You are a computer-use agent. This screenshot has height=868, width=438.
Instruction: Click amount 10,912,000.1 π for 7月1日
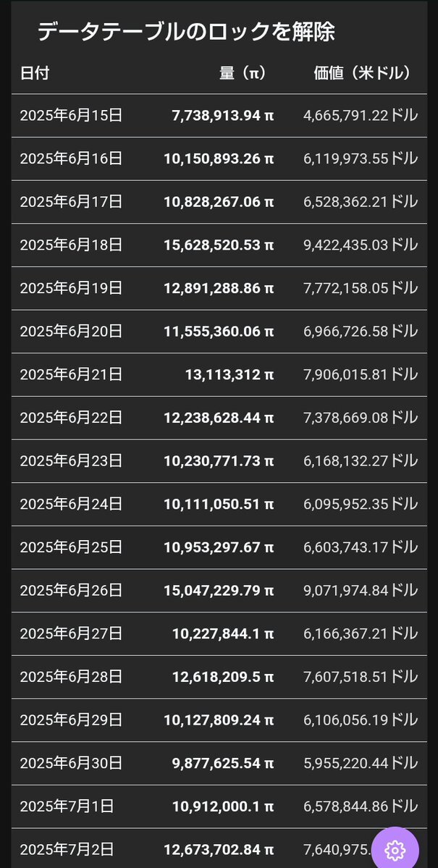pos(223,806)
